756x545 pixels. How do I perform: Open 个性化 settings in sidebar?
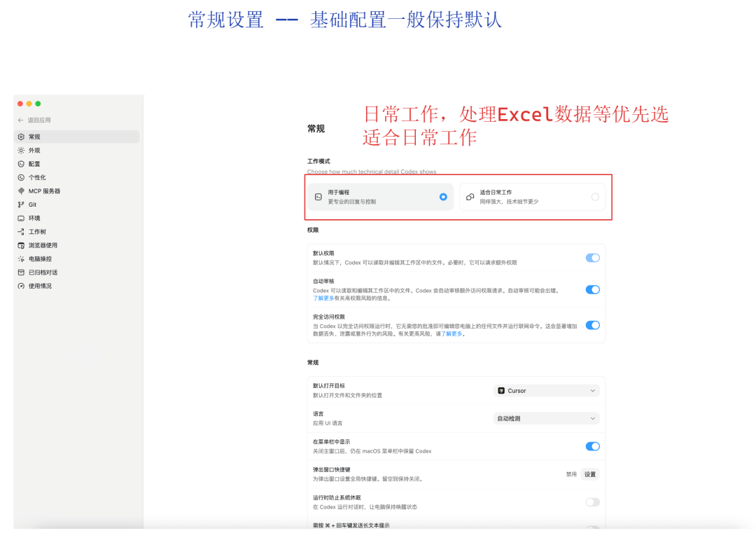point(77,177)
